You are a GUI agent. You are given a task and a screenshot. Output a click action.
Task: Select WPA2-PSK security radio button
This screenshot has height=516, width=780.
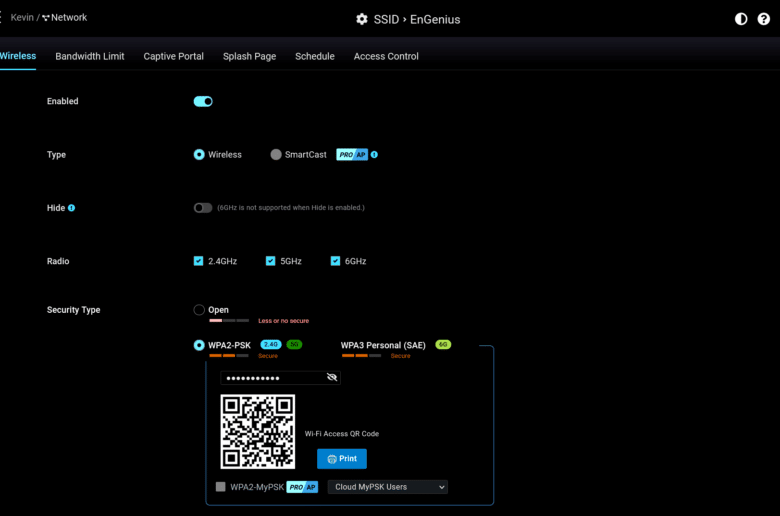tap(199, 345)
